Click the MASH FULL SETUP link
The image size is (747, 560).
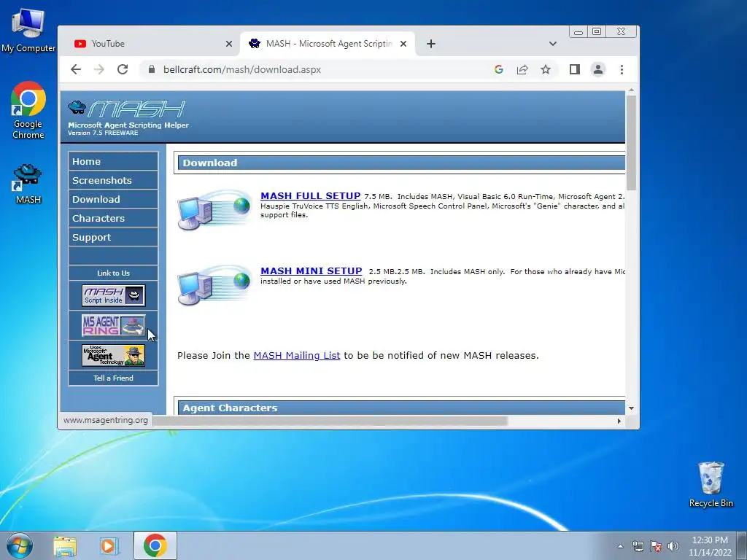(x=311, y=195)
